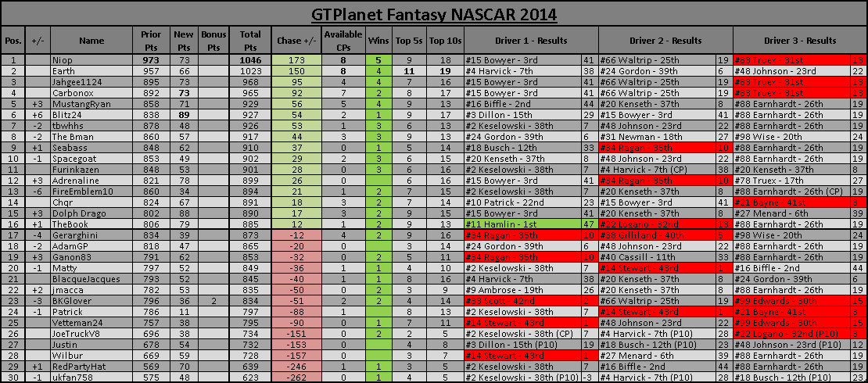Click the '#9 Ambrose - 19th' cell

tap(523, 290)
